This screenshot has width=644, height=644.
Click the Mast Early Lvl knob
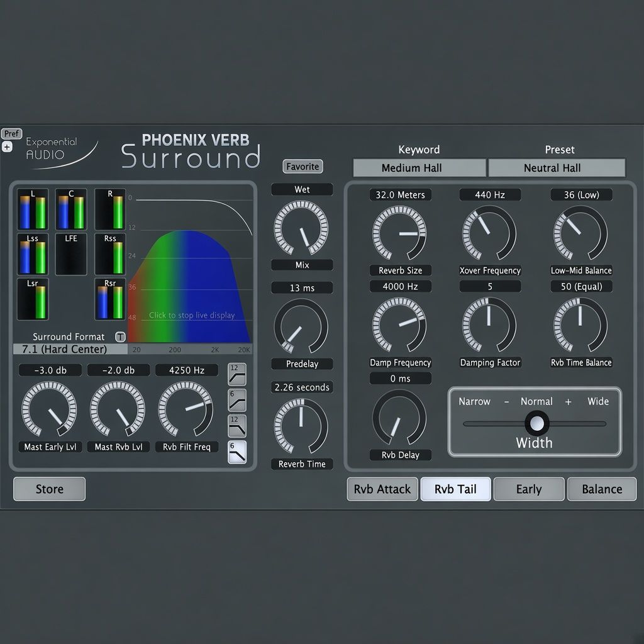coord(49,409)
